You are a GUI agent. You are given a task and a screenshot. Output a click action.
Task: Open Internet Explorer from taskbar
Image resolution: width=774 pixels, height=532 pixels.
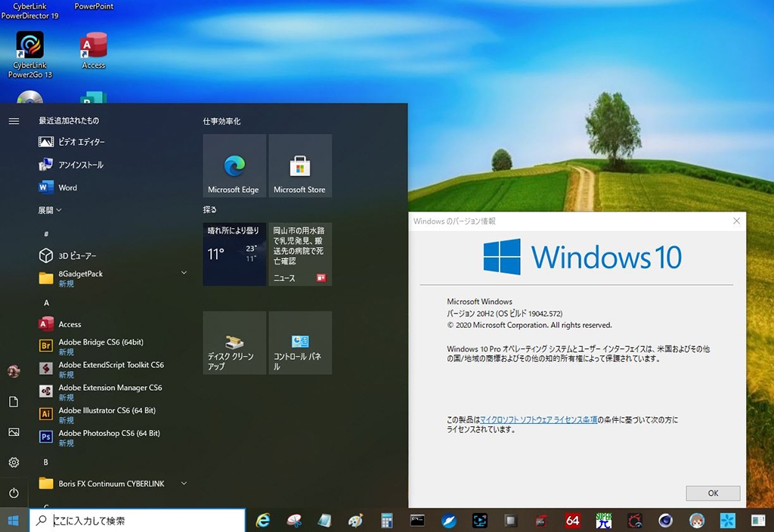click(263, 521)
